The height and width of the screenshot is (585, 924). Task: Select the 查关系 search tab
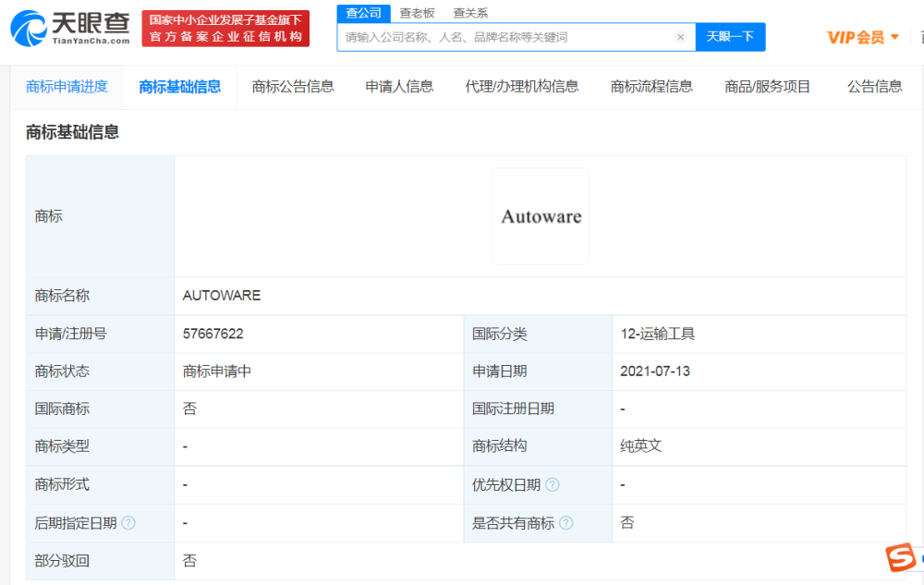point(470,13)
